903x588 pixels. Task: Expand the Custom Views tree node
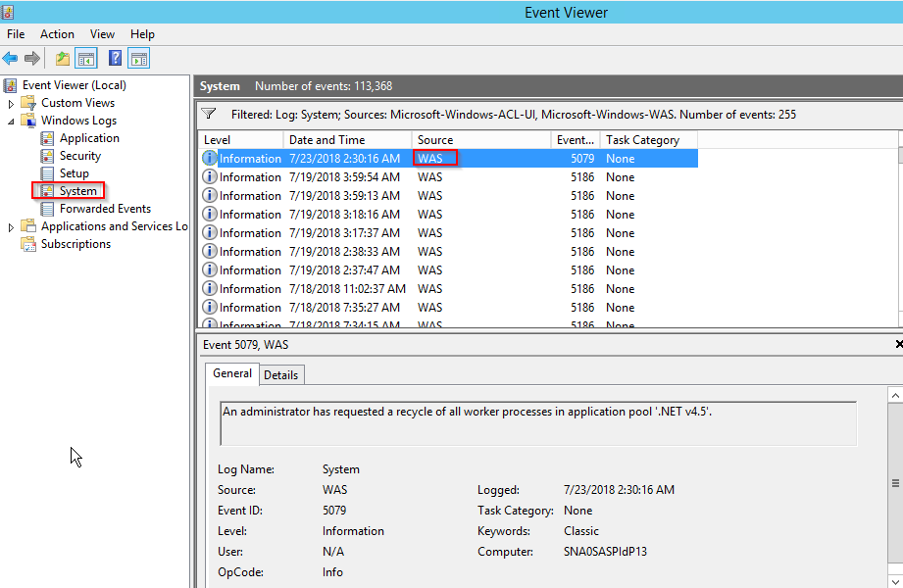(x=11, y=104)
